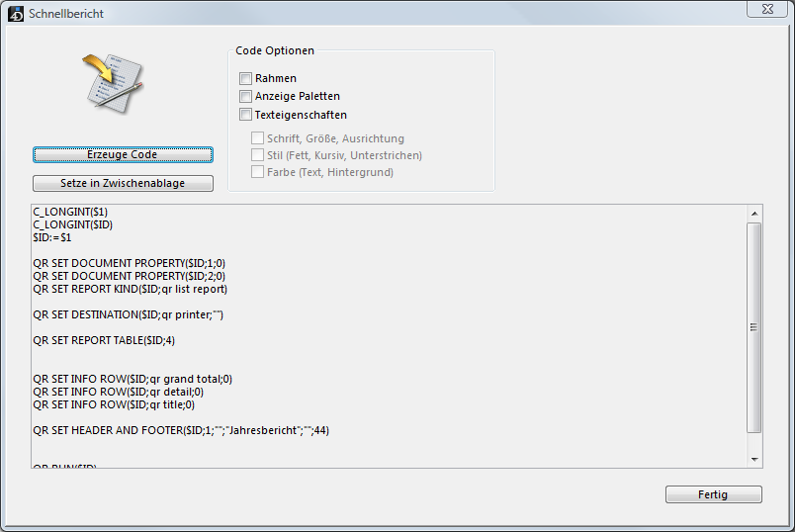Click the QR SET HEADER AND FOOTER line

pyautogui.click(x=181, y=430)
